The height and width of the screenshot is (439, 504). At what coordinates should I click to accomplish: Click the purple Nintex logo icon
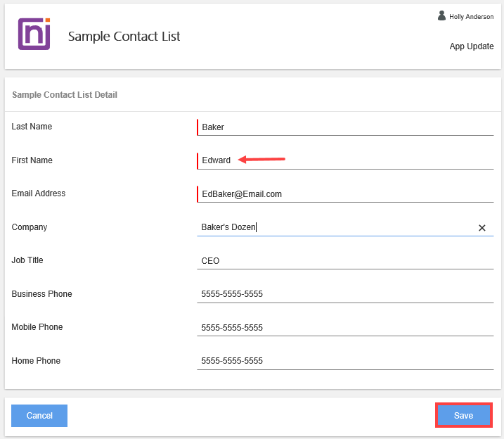34,34
